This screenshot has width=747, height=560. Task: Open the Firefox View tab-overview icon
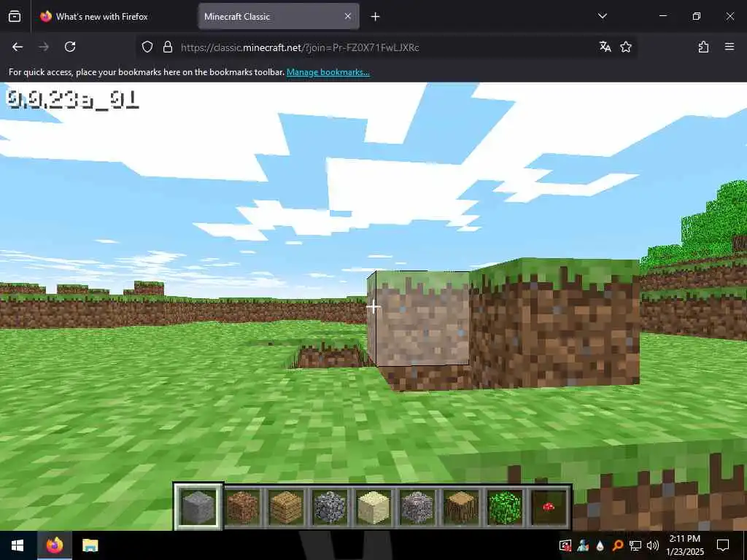point(15,17)
